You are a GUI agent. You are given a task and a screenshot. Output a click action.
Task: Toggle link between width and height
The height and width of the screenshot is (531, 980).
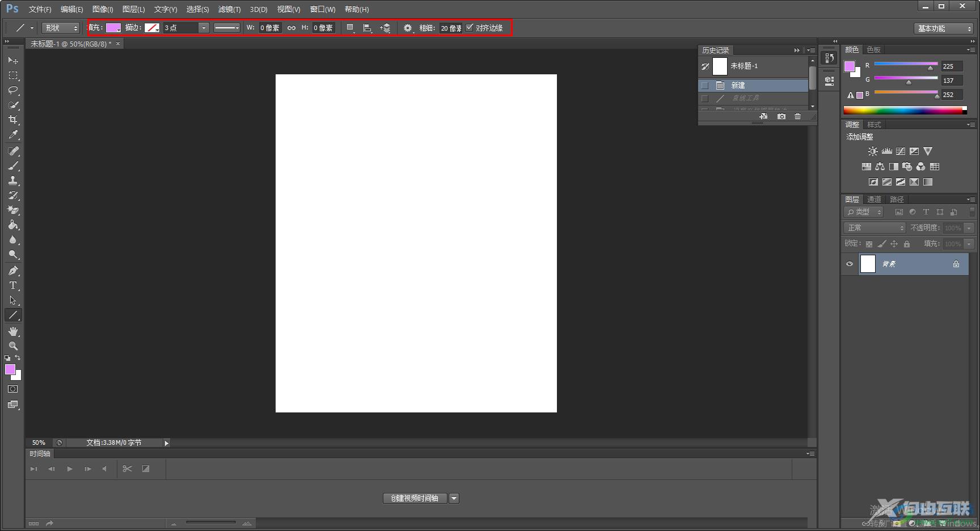tap(292, 28)
